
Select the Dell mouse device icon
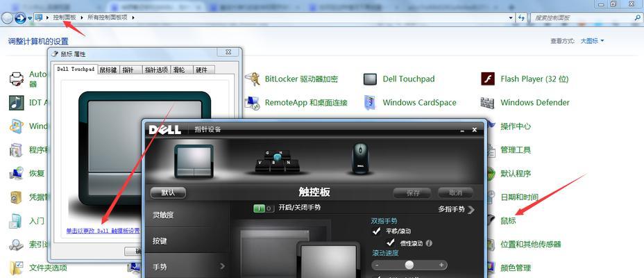tap(360, 158)
